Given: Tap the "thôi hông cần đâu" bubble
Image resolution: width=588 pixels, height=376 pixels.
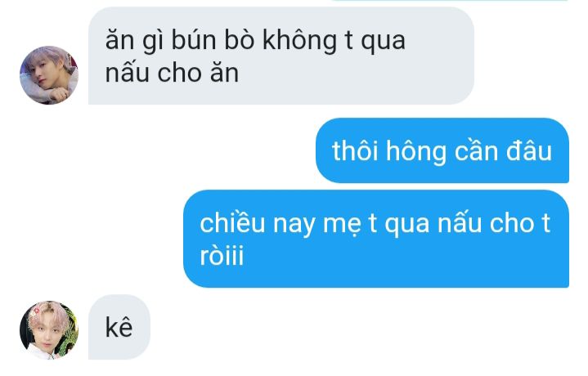Looking at the screenshot, I should pyautogui.click(x=442, y=150).
